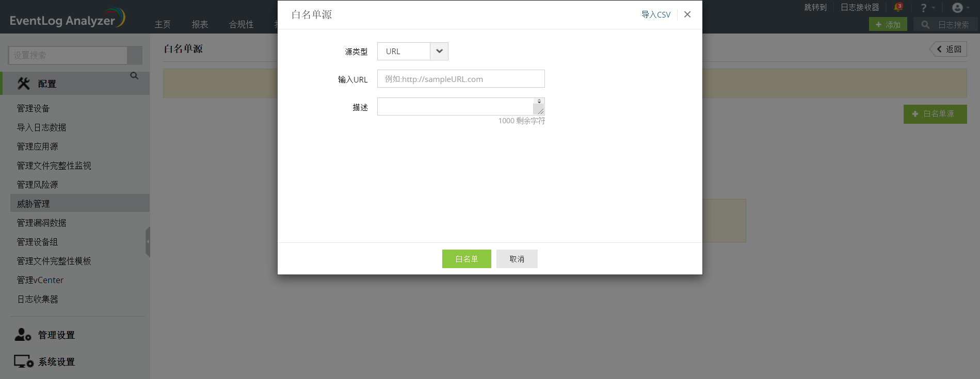This screenshot has height=379, width=980.
Task: Select the 配置 wrench section header
Action: [x=75, y=84]
